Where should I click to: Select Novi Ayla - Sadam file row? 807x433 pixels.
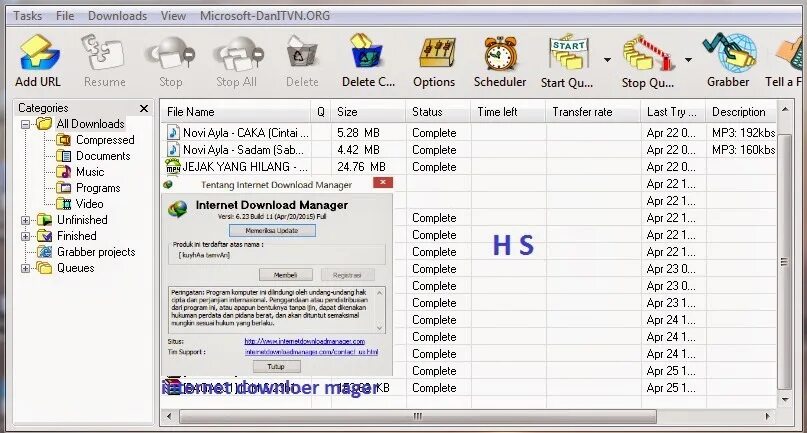(x=468, y=150)
